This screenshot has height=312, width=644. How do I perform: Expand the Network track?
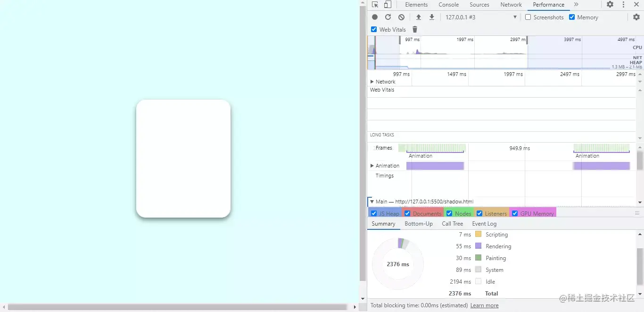pyautogui.click(x=372, y=82)
